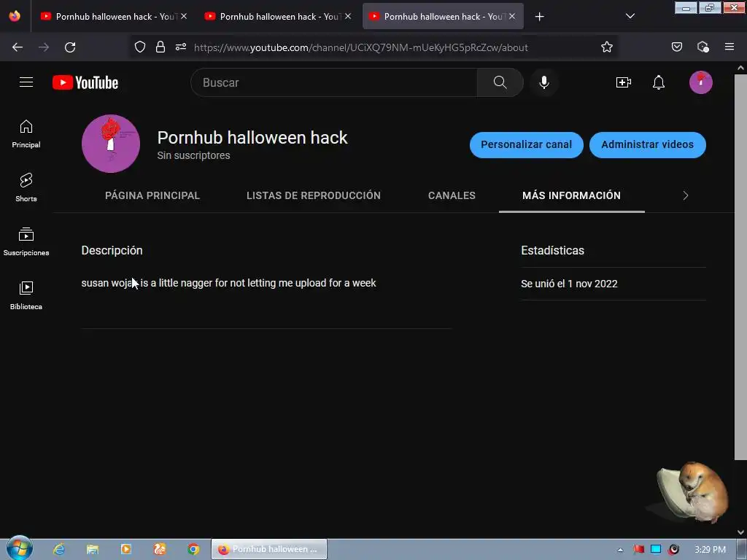Click the channel description sentence
Viewport: 747px width, 560px height.
[x=228, y=284]
